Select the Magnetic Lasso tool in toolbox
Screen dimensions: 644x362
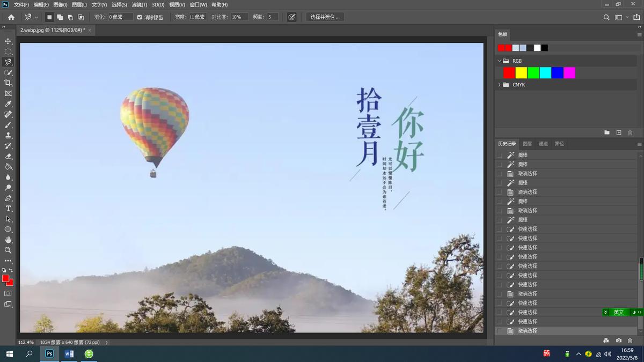(x=8, y=62)
